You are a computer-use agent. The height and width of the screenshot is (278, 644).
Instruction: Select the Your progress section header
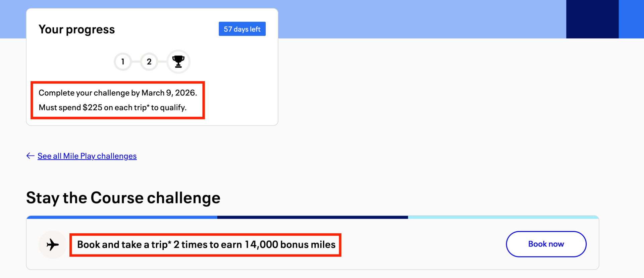[76, 29]
